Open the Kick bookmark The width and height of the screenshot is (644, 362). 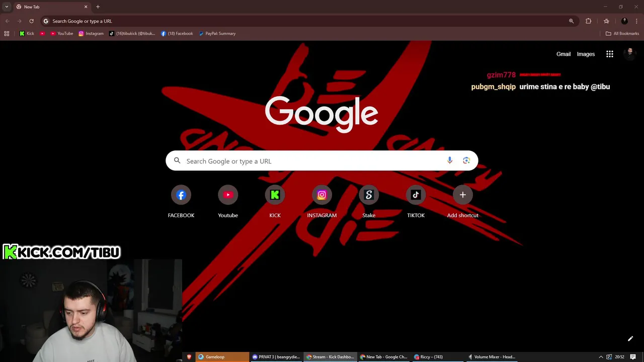[x=27, y=34]
